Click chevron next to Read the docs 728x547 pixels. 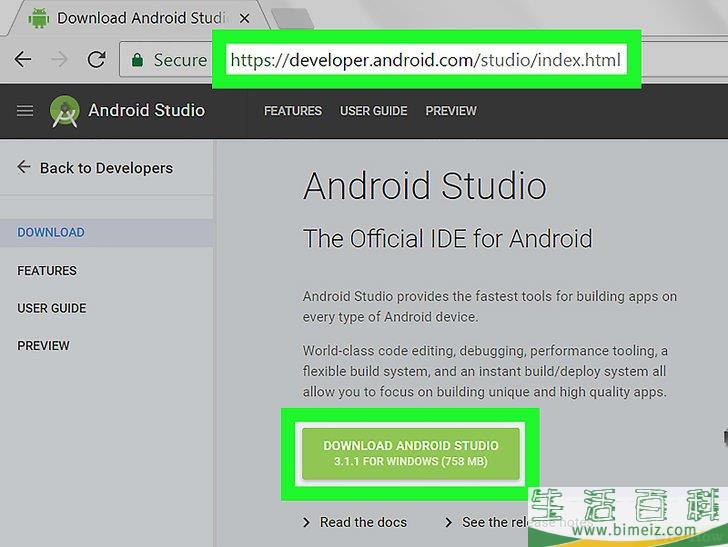306,523
